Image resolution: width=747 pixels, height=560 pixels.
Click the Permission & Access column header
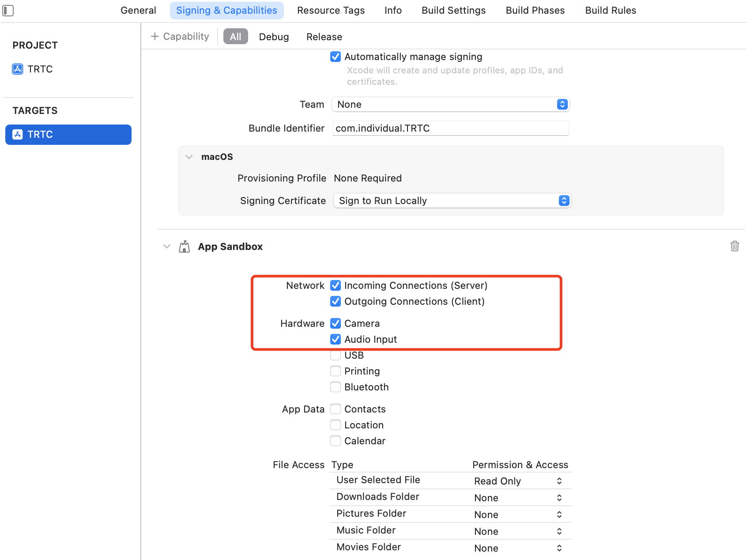coord(520,465)
